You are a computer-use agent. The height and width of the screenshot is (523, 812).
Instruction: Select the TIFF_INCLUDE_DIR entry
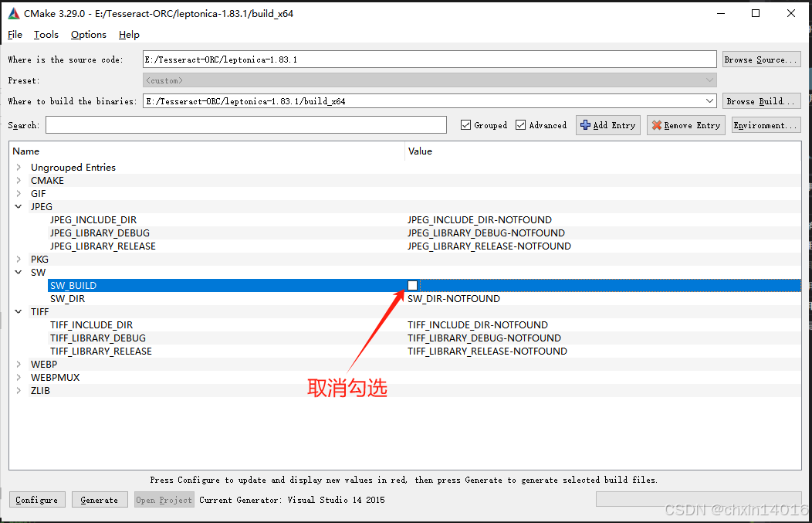coord(91,325)
